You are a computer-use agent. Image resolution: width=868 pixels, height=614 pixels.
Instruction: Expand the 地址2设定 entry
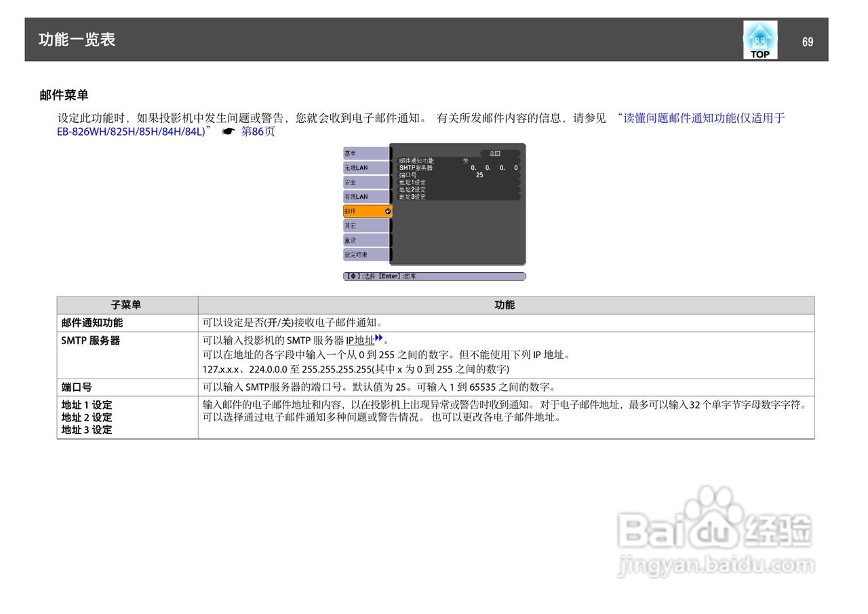[x=412, y=189]
